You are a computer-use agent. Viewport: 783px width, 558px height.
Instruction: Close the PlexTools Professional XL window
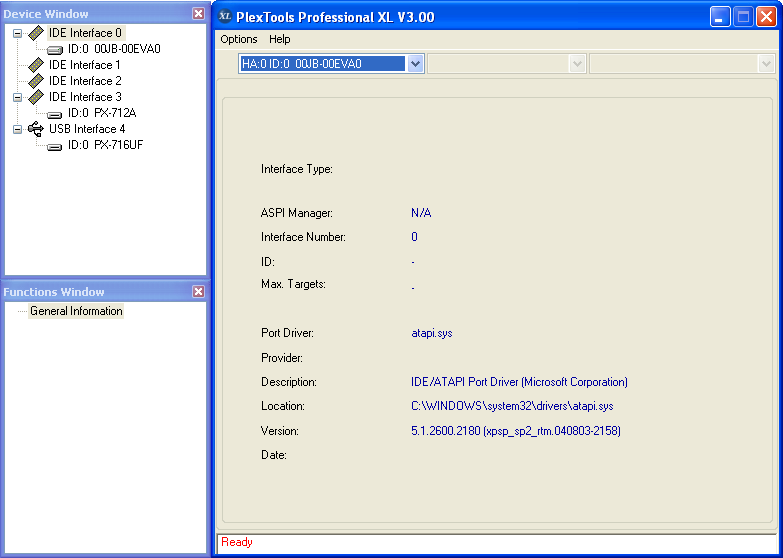[x=766, y=17]
